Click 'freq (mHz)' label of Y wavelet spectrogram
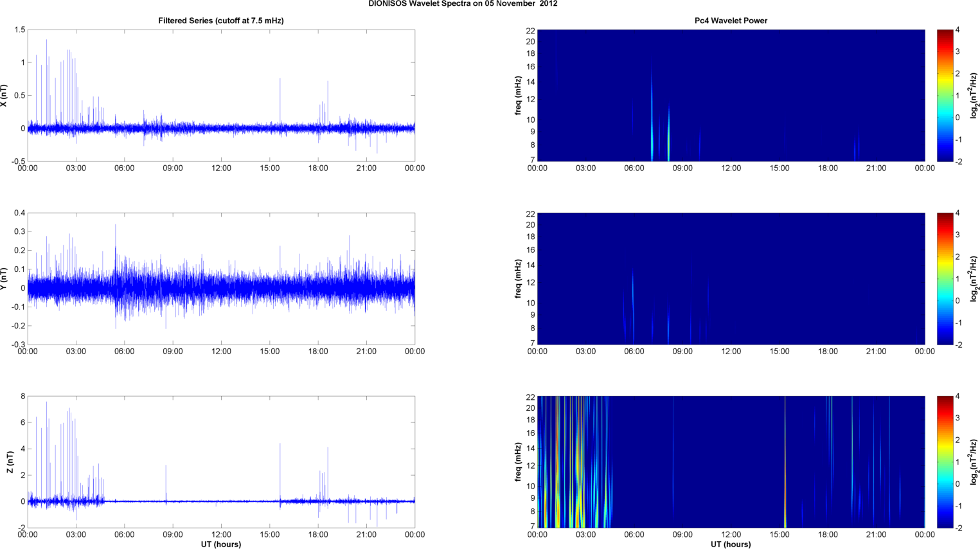980x549 pixels. click(517, 279)
